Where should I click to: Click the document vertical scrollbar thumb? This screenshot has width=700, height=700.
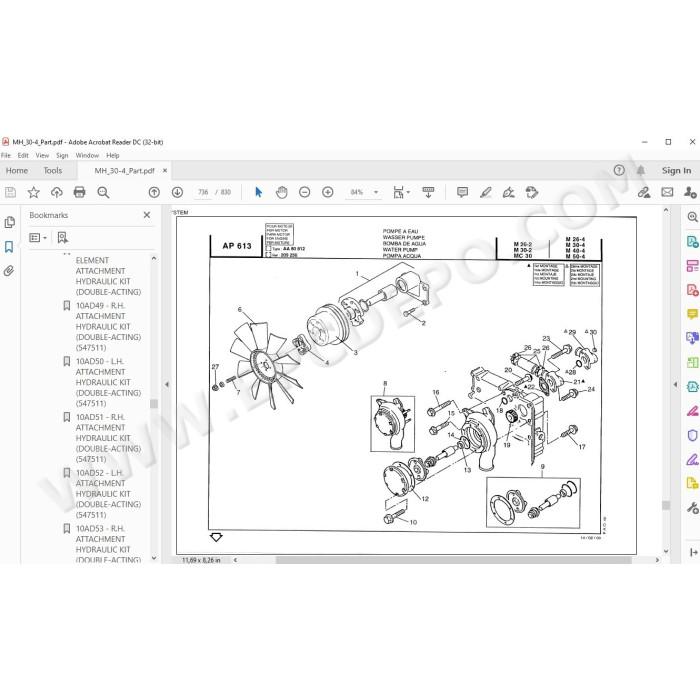[x=666, y=505]
